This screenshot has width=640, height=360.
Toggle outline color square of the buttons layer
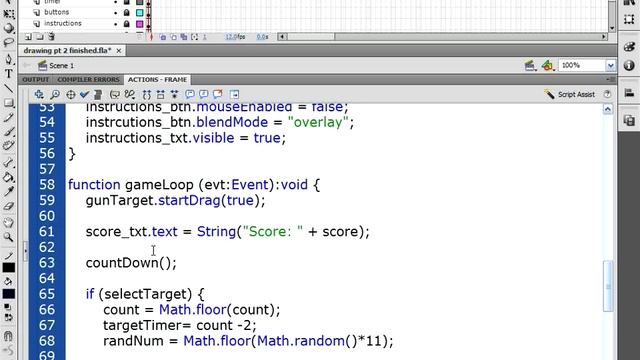[x=140, y=13]
